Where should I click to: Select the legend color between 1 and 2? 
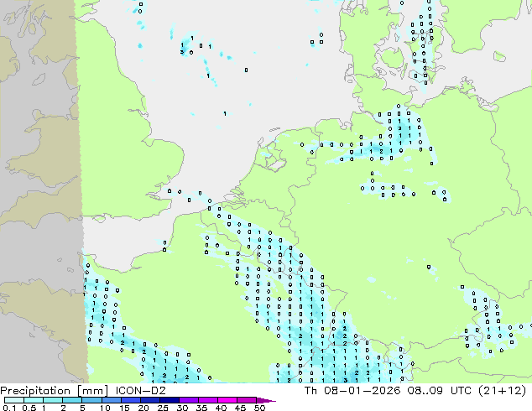(53, 400)
